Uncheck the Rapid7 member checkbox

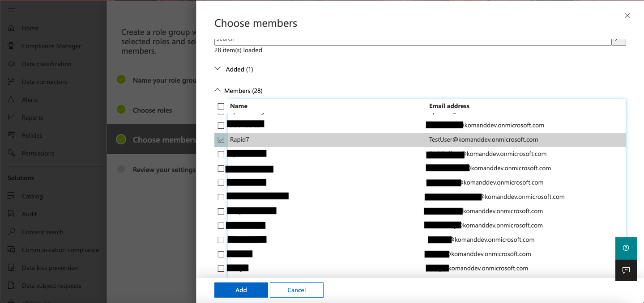click(221, 140)
